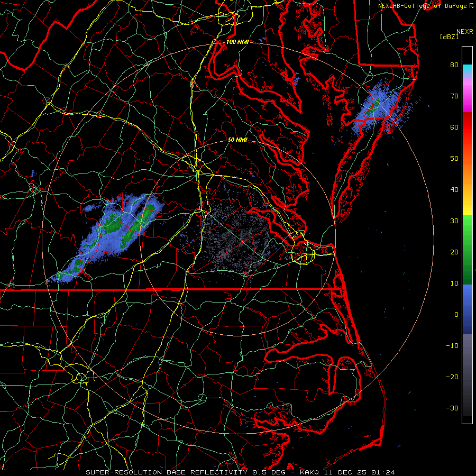The height and width of the screenshot is (476, 476).
Task: Click the 10 value on the dBZ scale
Action: click(x=454, y=283)
